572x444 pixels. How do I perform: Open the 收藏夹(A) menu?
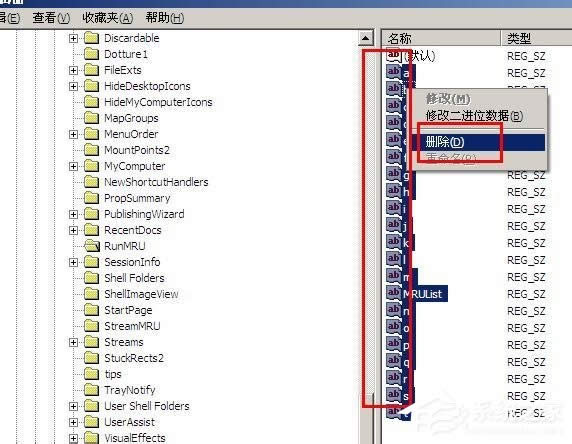pyautogui.click(x=108, y=18)
